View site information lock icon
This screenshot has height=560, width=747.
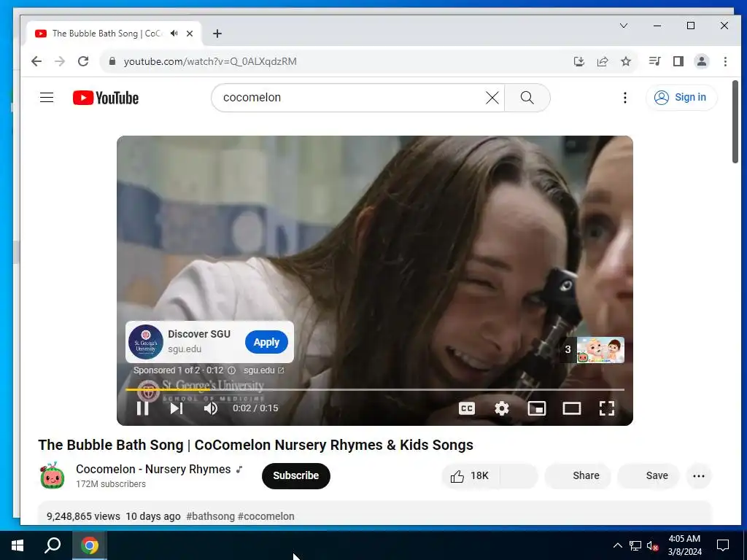tap(112, 61)
